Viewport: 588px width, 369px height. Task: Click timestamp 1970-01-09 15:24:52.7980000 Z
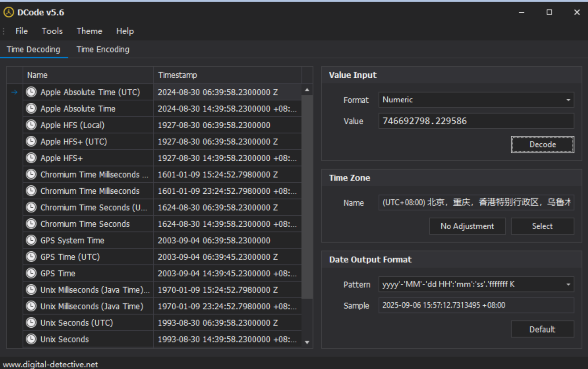pyautogui.click(x=218, y=290)
